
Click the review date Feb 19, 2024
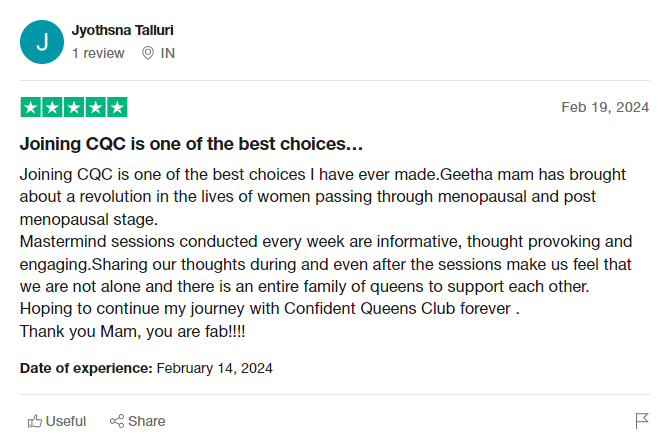click(x=605, y=107)
